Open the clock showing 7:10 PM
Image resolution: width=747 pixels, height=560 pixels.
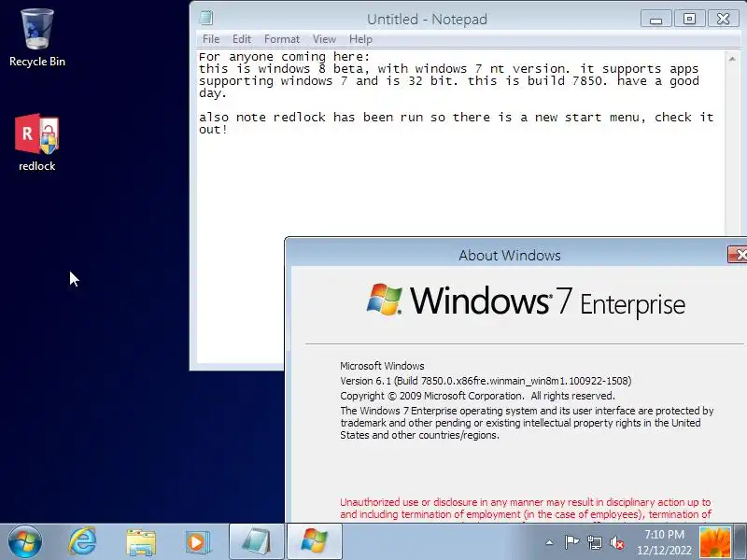coord(664,542)
